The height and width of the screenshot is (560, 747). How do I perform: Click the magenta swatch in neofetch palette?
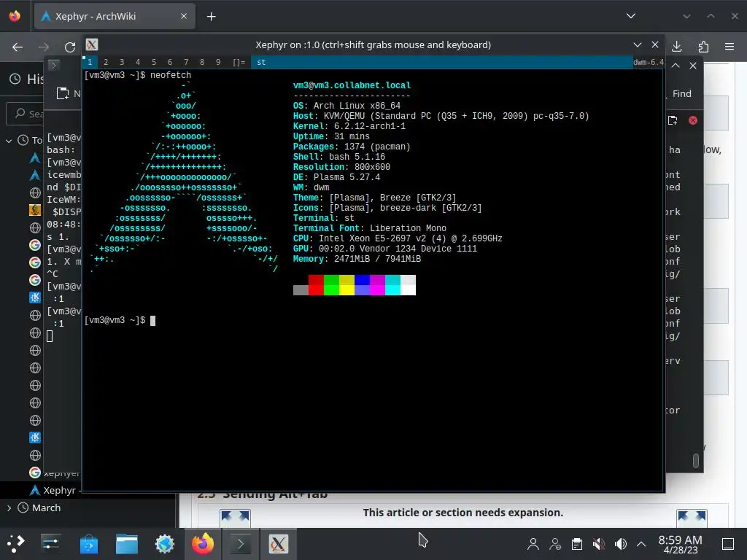pos(377,285)
